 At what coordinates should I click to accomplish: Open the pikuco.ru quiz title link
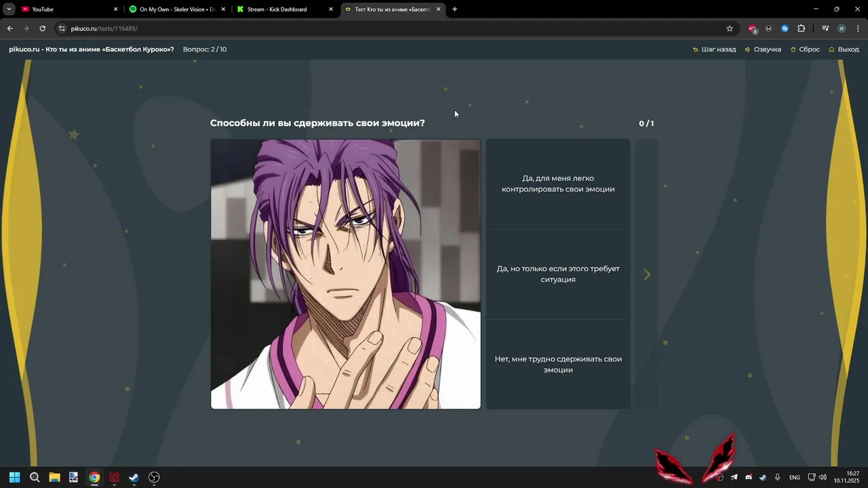tap(92, 49)
